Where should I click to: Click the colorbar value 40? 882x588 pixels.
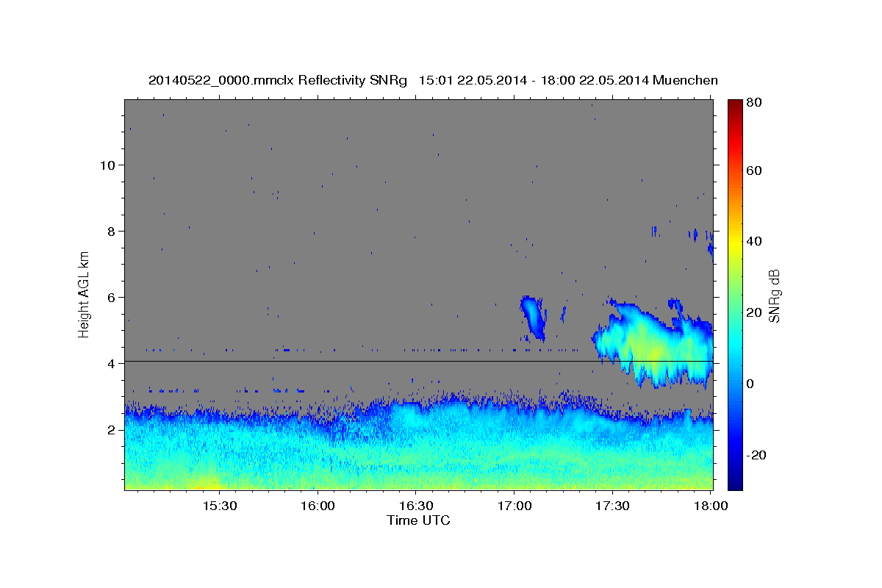pos(754,241)
